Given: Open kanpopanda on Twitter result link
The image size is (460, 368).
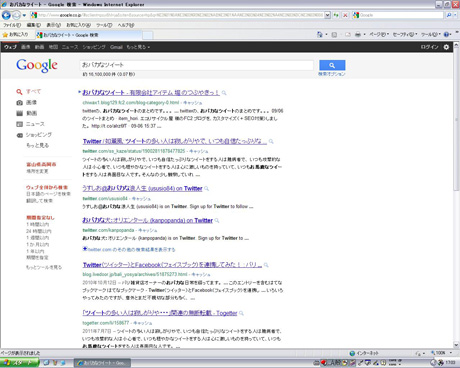Looking at the screenshot, I should 148,220.
